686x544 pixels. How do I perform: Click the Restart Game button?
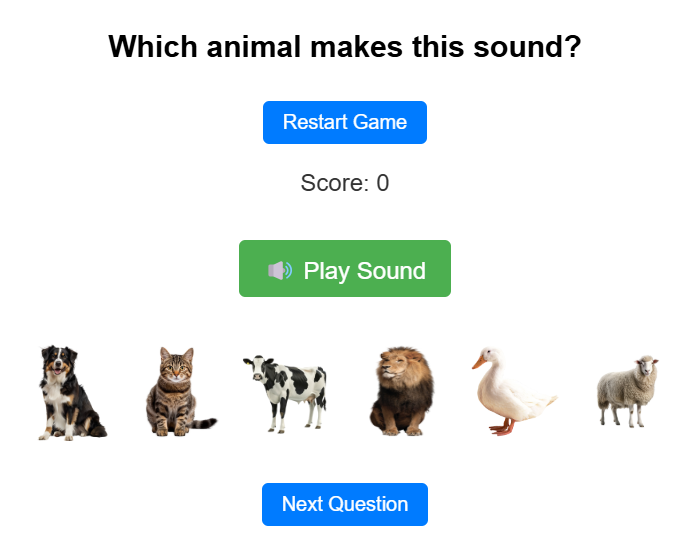(x=345, y=122)
